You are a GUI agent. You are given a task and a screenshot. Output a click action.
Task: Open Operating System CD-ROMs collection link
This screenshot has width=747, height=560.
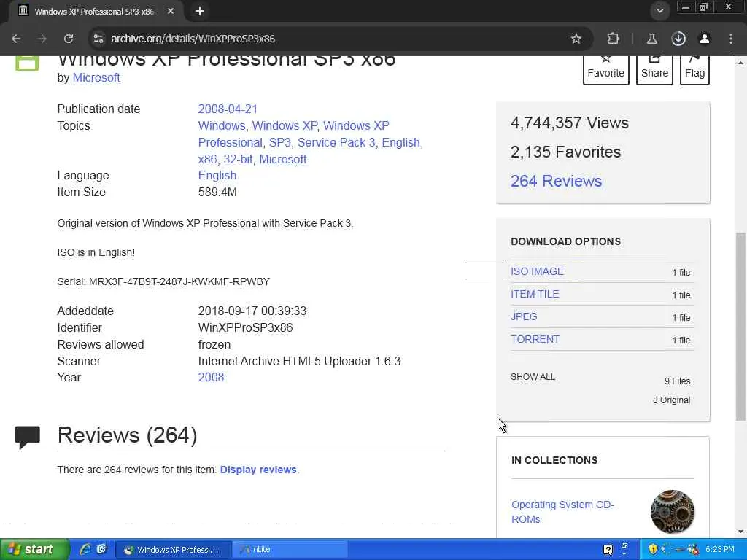(x=562, y=512)
